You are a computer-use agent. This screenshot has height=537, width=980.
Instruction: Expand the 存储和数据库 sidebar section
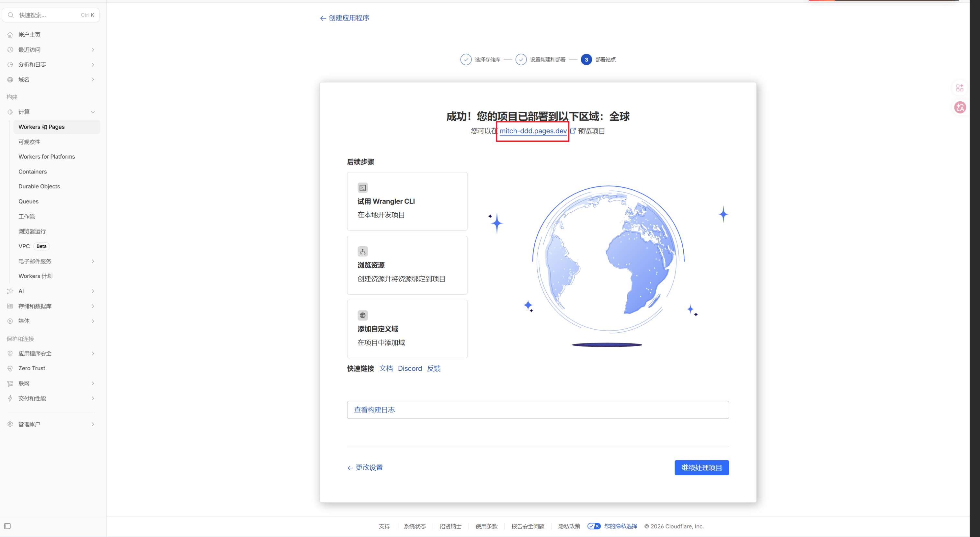coord(93,306)
